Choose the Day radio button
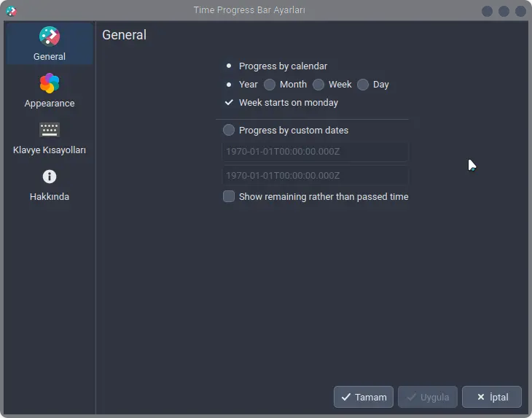This screenshot has width=532, height=418. tap(363, 85)
